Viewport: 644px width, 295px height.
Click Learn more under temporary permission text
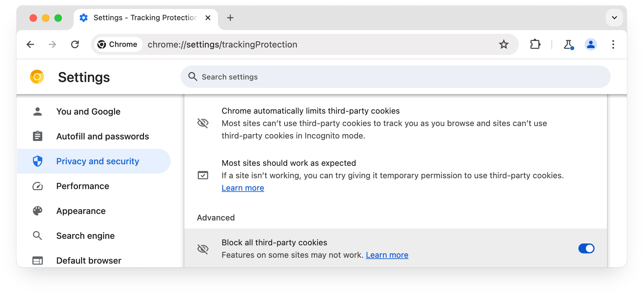point(243,188)
